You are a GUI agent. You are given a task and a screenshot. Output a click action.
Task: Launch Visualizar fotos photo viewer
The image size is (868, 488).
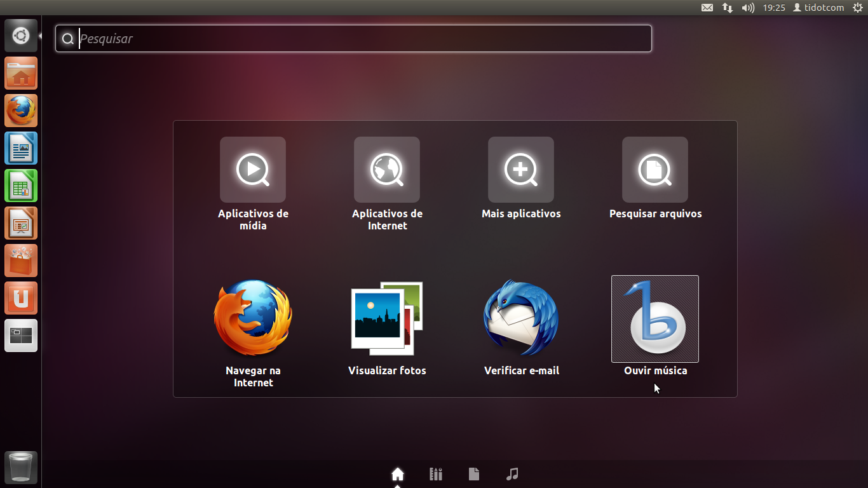click(387, 318)
